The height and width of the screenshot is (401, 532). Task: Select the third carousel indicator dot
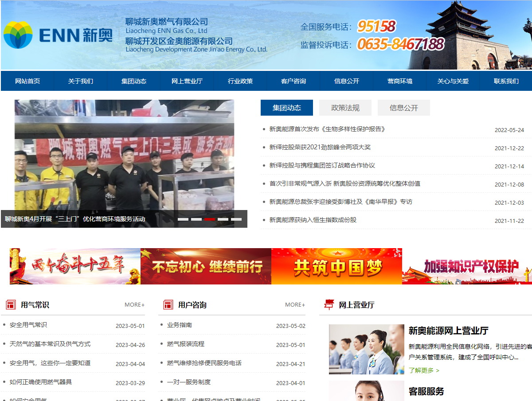pyautogui.click(x=209, y=218)
